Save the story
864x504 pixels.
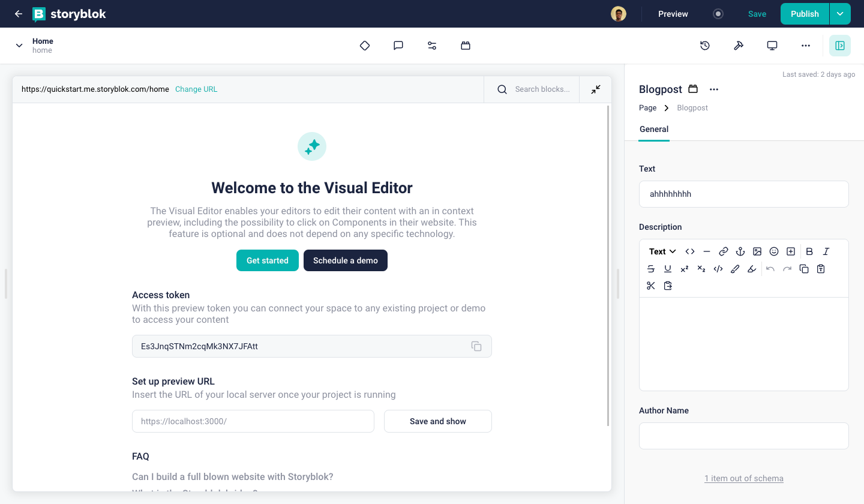point(757,14)
